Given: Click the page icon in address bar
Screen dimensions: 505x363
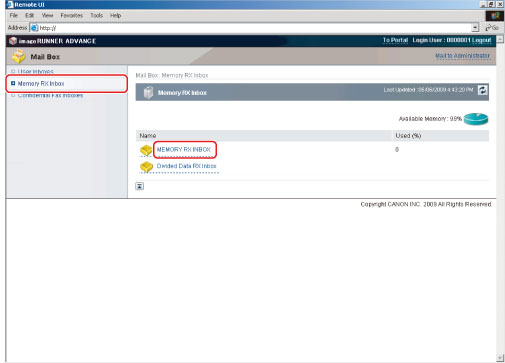Looking at the screenshot, I should pyautogui.click(x=34, y=28).
